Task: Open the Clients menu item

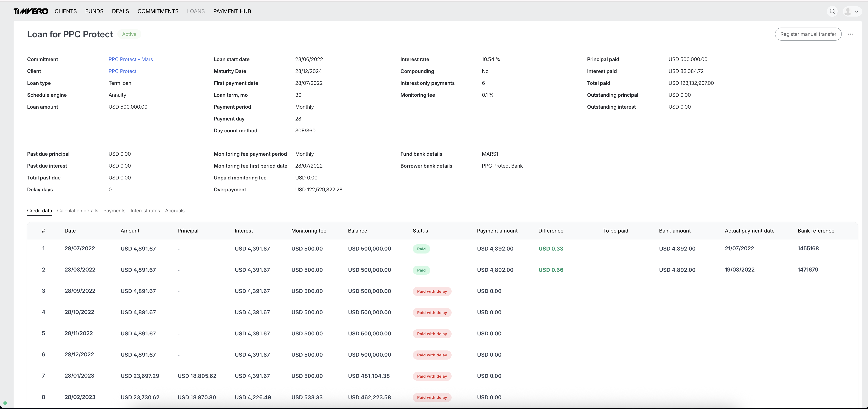Action: point(66,11)
